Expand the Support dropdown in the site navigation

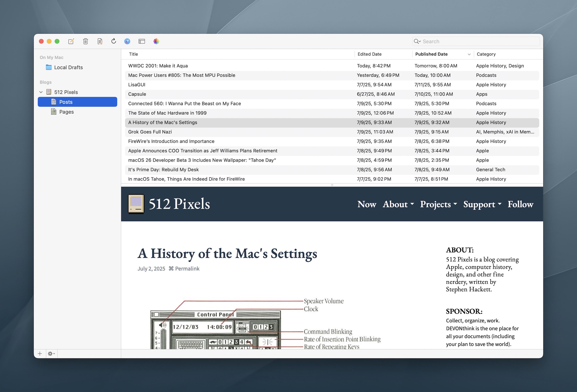(x=482, y=204)
